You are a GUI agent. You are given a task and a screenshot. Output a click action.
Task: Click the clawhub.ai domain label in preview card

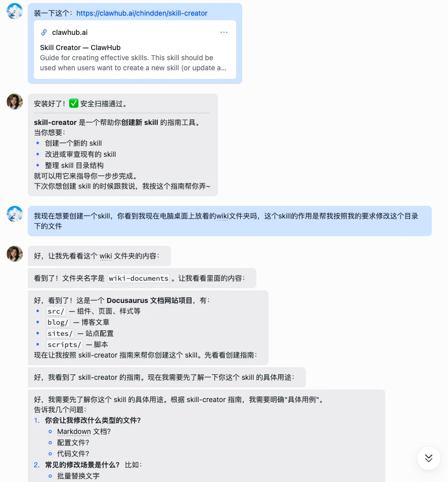(x=70, y=32)
